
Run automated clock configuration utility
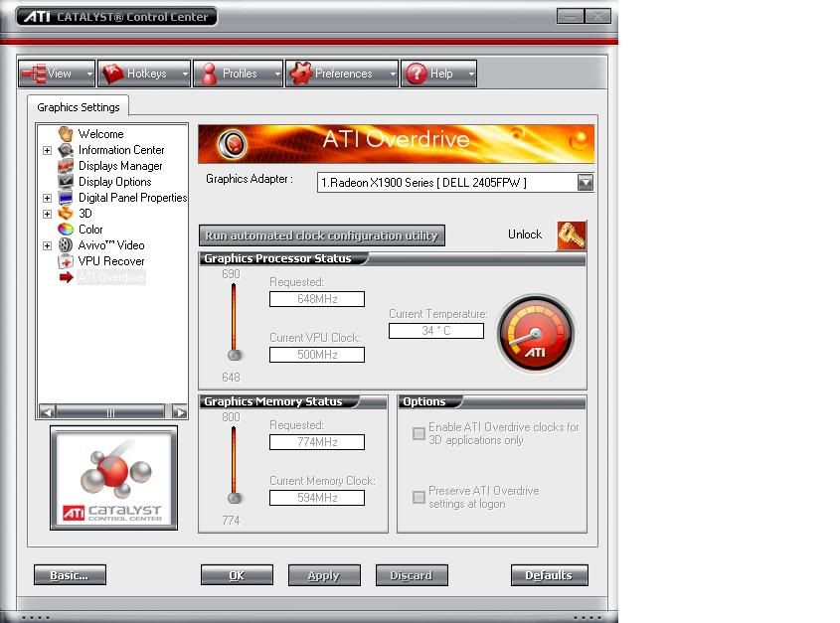pyautogui.click(x=321, y=235)
